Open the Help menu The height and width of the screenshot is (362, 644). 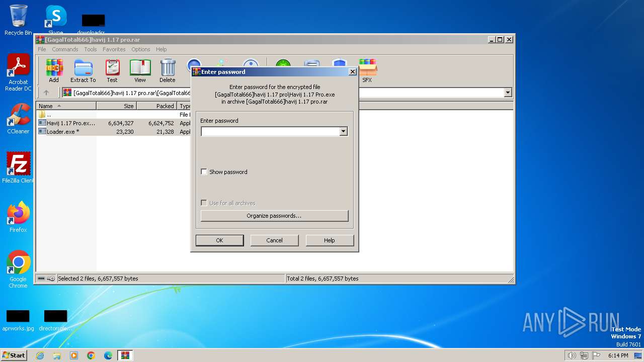pos(161,49)
